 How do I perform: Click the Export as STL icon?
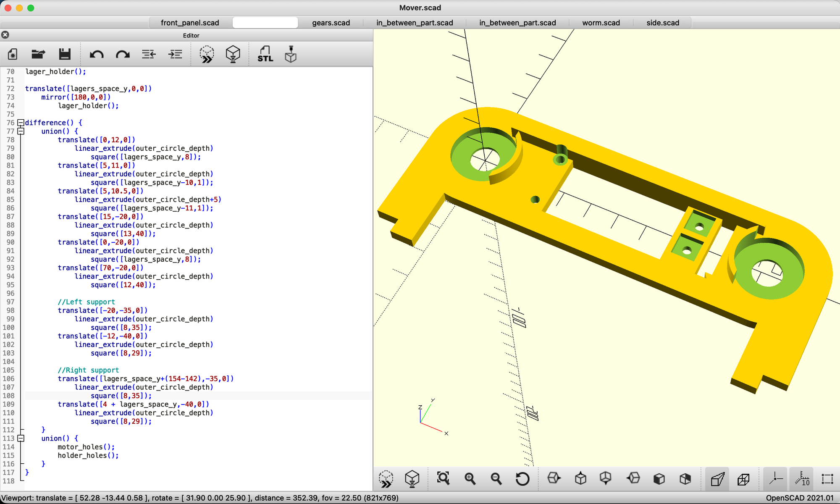265,54
